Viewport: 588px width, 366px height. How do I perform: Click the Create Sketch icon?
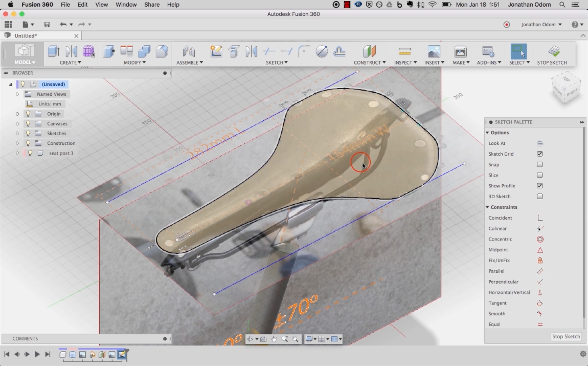(x=216, y=51)
